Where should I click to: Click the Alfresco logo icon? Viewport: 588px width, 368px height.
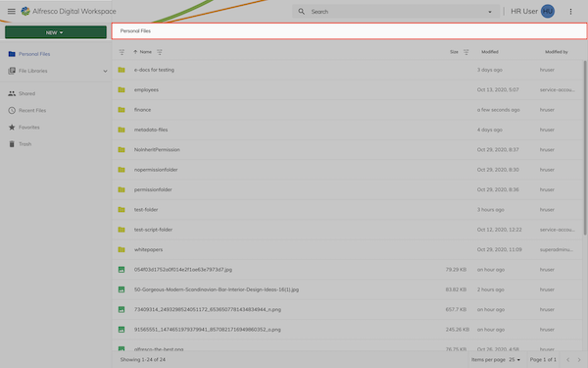click(x=25, y=11)
